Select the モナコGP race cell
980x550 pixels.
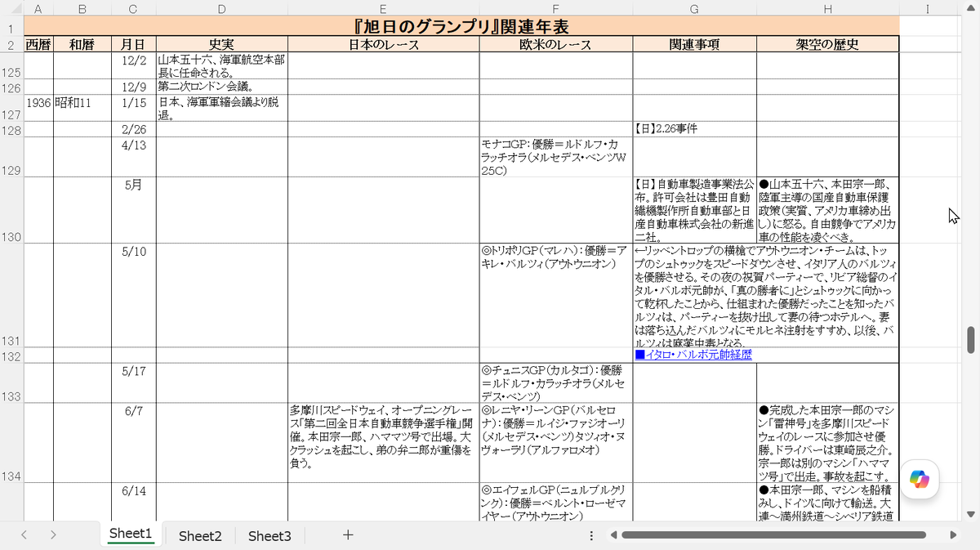[556, 157]
